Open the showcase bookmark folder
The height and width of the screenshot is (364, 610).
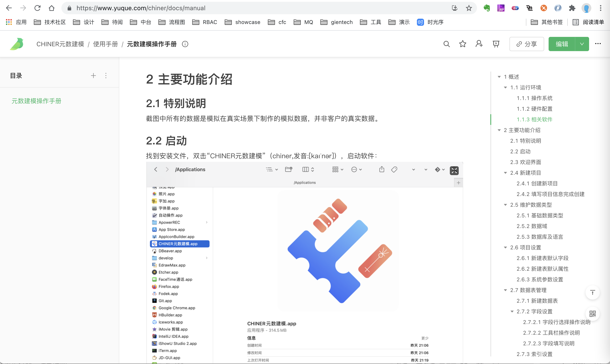pos(242,22)
